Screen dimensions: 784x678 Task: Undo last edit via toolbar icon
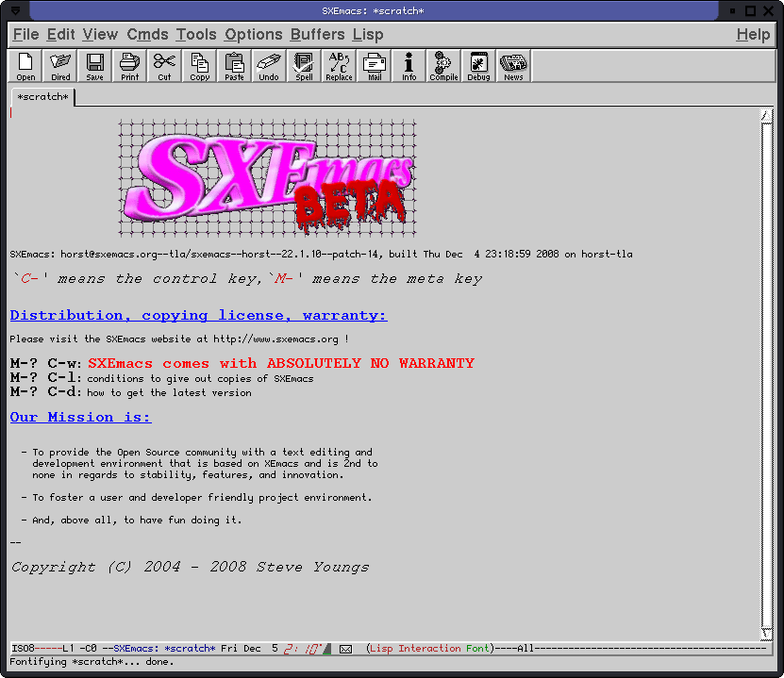(x=269, y=66)
